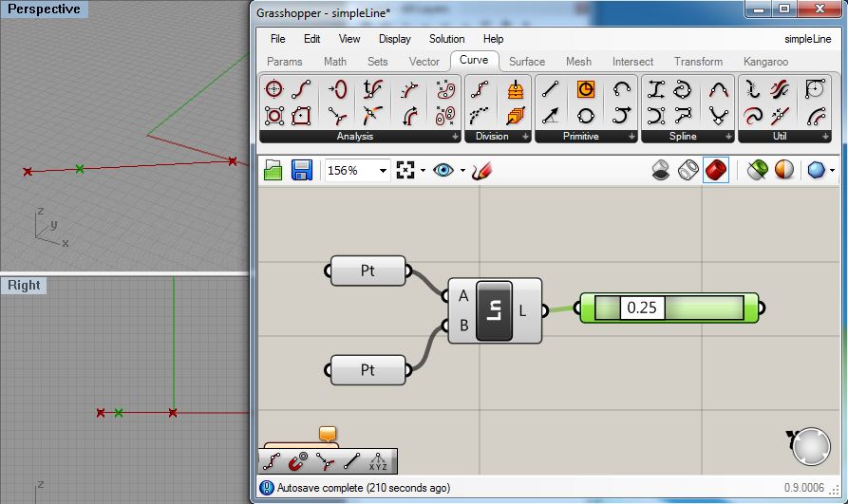Switch to wireframe preview mode icon
This screenshot has width=848, height=504.
pos(688,170)
